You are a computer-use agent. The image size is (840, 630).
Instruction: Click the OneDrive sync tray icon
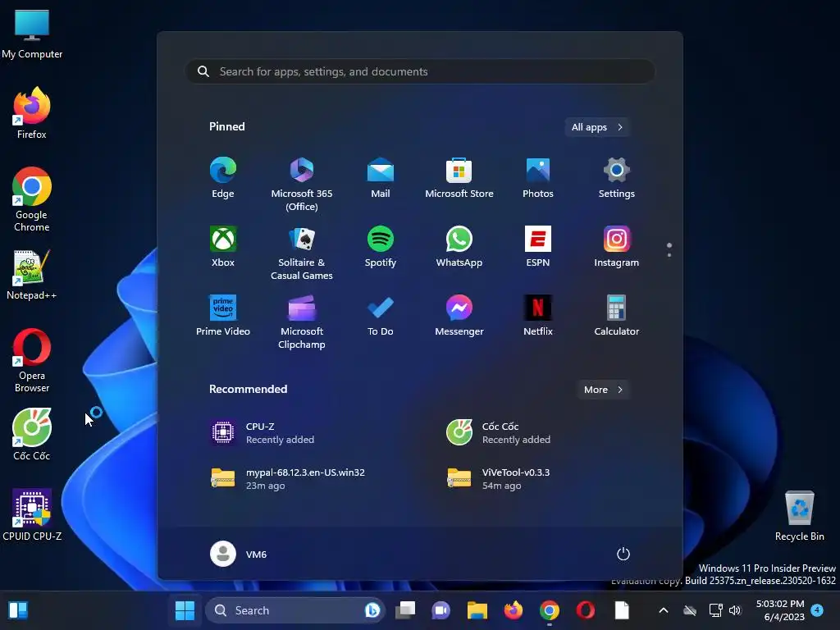690,610
